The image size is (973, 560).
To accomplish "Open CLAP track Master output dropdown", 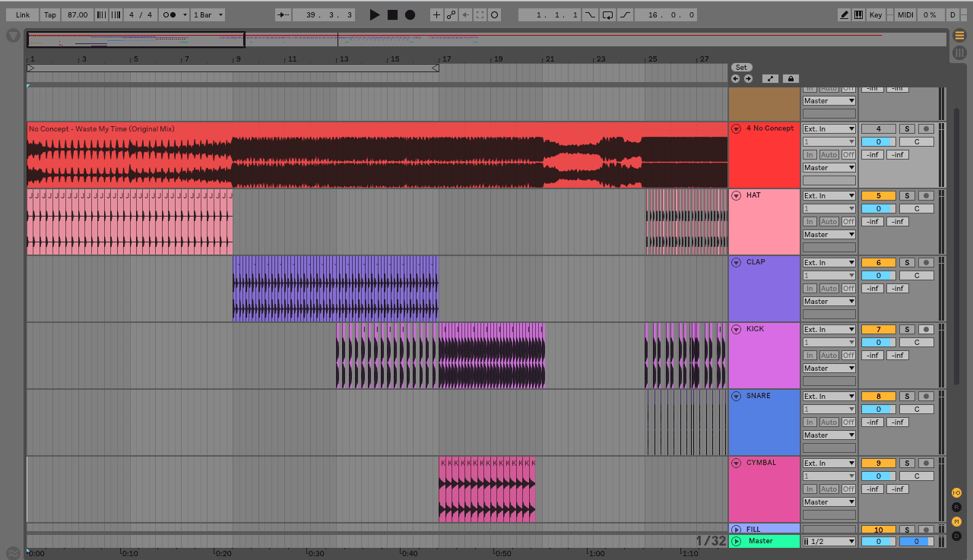I will 829,301.
